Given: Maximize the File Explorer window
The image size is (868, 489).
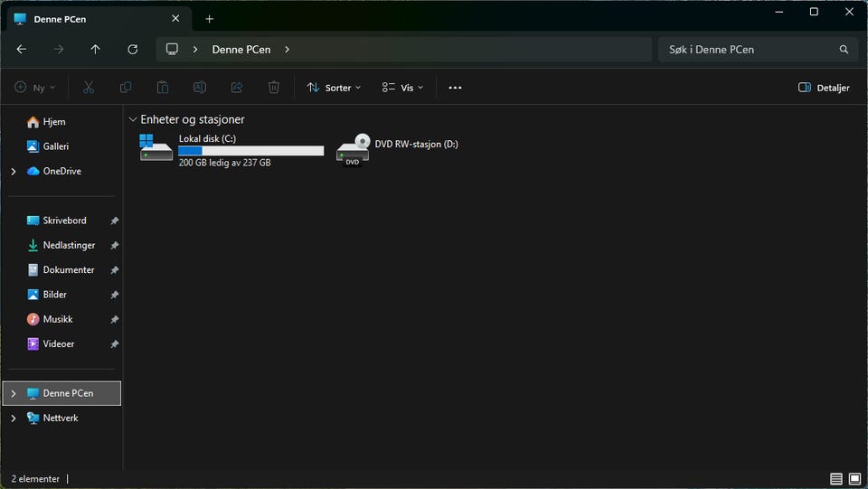Looking at the screenshot, I should 815,12.
